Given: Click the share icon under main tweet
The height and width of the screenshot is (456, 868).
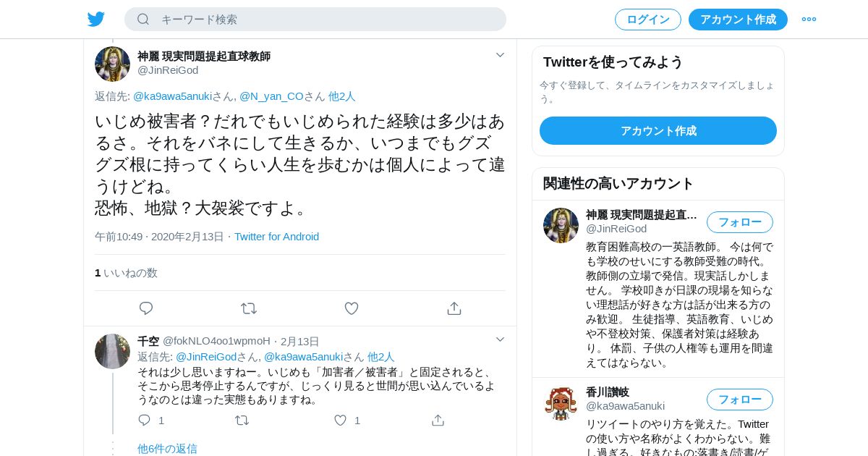Looking at the screenshot, I should point(454,308).
